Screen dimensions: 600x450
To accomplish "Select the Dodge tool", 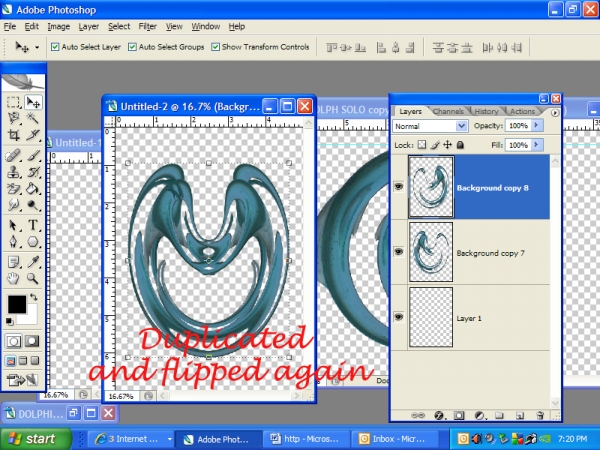I will 33,205.
